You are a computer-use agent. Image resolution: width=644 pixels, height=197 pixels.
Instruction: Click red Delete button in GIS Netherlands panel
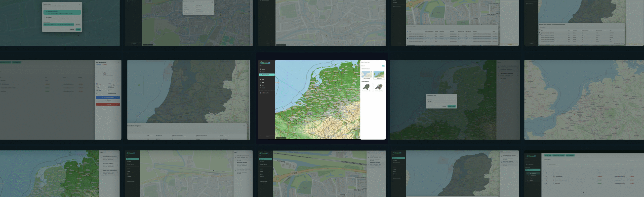coord(108,104)
